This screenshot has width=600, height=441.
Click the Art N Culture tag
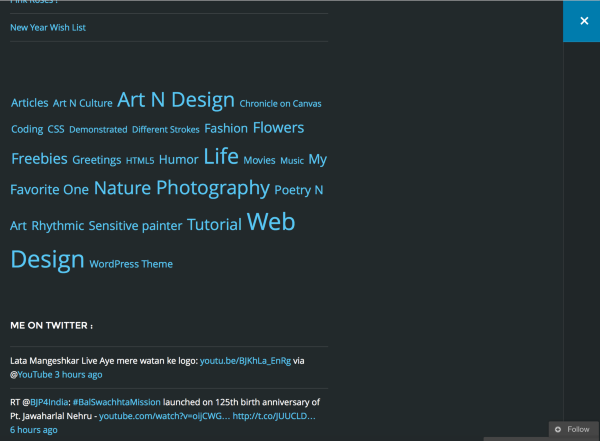pos(83,103)
